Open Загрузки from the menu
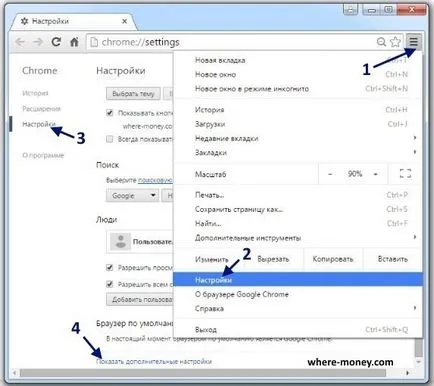Screen dimensions: 434x386 297,124
